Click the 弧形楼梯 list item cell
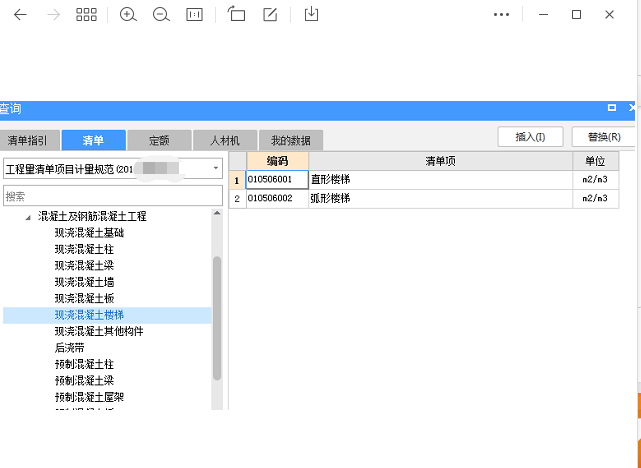This screenshot has width=641, height=468. click(440, 199)
